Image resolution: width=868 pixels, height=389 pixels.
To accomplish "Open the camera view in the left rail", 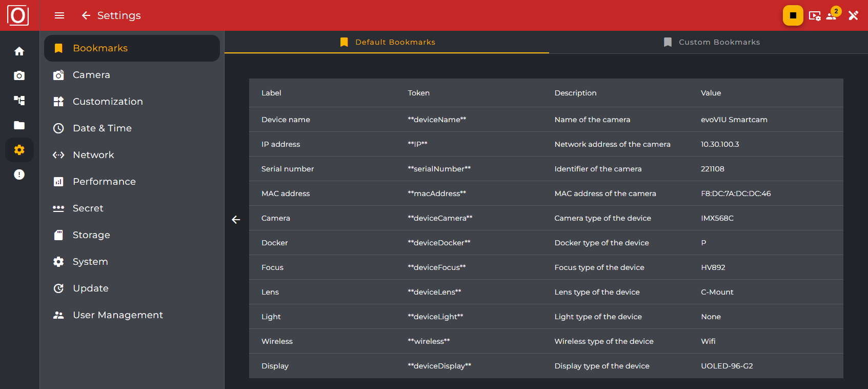I will (19, 76).
